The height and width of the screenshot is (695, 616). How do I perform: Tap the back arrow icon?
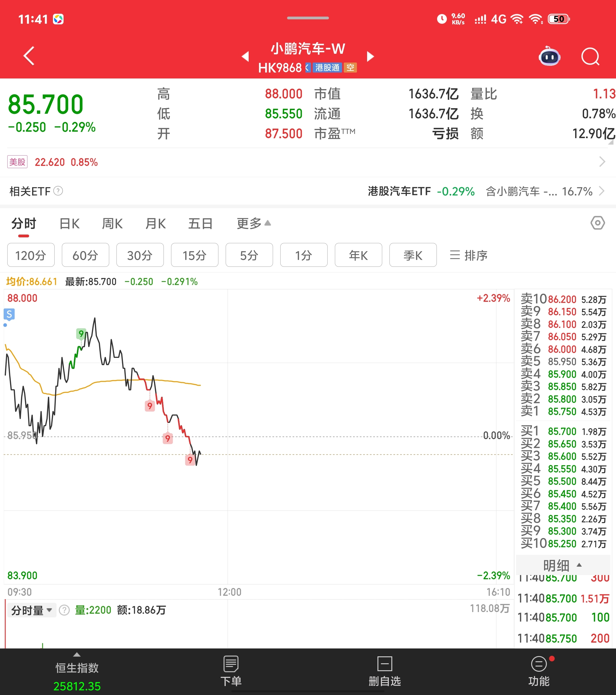(x=29, y=56)
